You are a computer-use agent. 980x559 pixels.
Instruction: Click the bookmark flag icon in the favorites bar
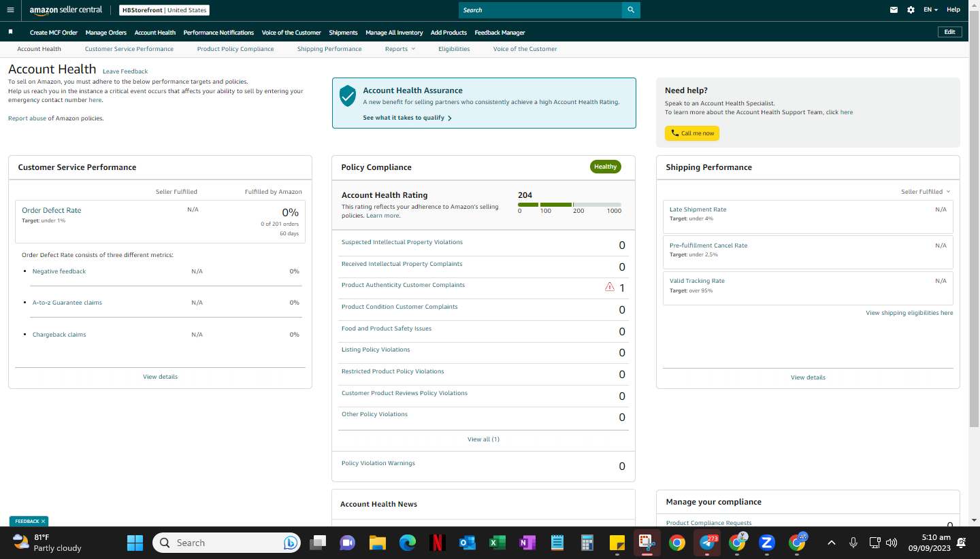tap(10, 32)
